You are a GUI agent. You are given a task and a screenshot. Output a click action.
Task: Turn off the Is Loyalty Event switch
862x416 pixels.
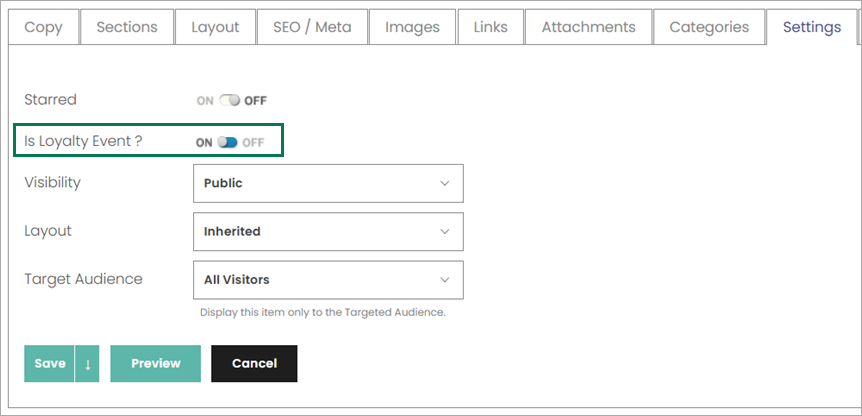pos(227,142)
